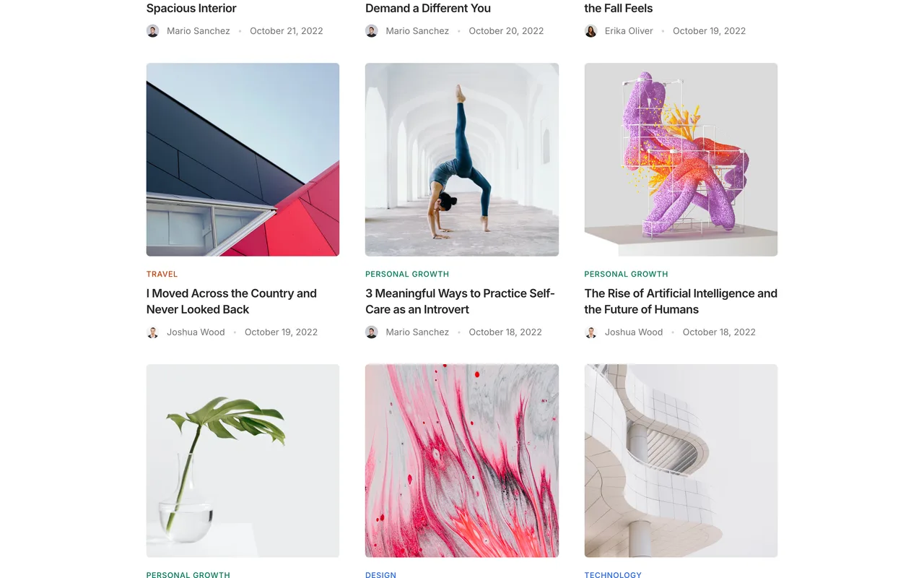Click Mario Sanchez avatar beside October 18 post

[x=372, y=332]
